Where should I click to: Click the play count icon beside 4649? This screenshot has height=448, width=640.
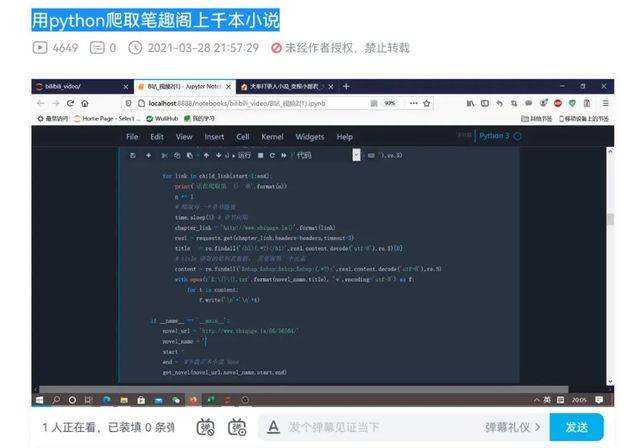pos(40,48)
